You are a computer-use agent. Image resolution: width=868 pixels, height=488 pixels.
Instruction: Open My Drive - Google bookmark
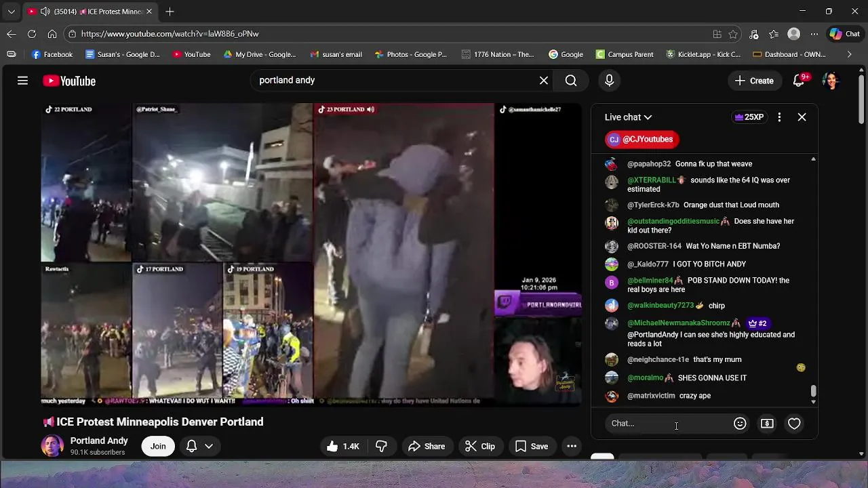click(260, 54)
